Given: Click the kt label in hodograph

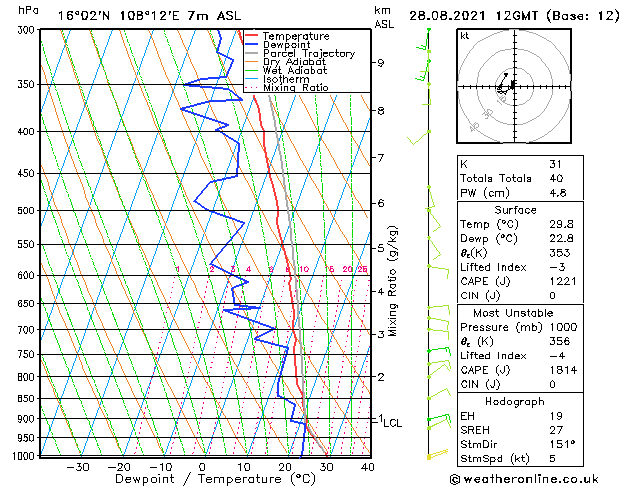Looking at the screenshot, I should [465, 36].
